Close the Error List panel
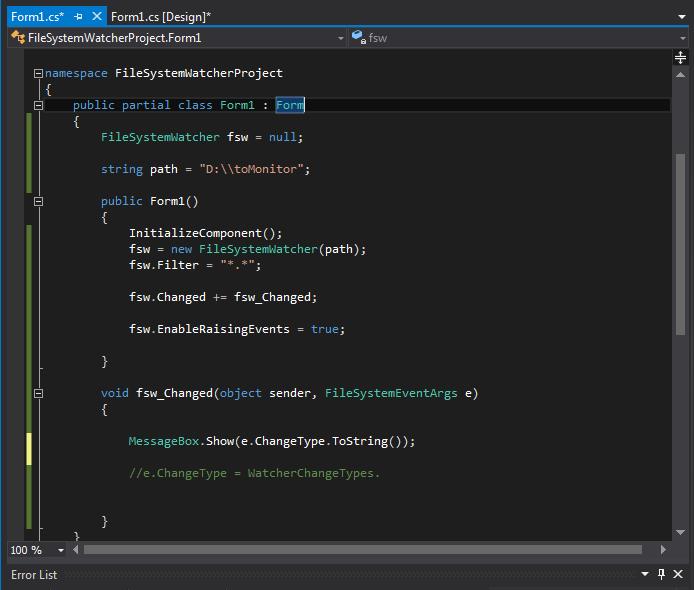 (678, 574)
